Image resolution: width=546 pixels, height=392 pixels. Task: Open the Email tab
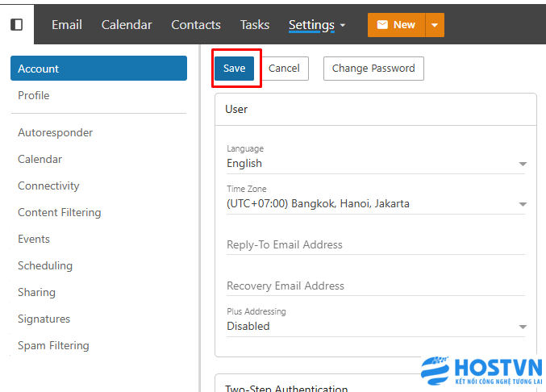pyautogui.click(x=67, y=25)
